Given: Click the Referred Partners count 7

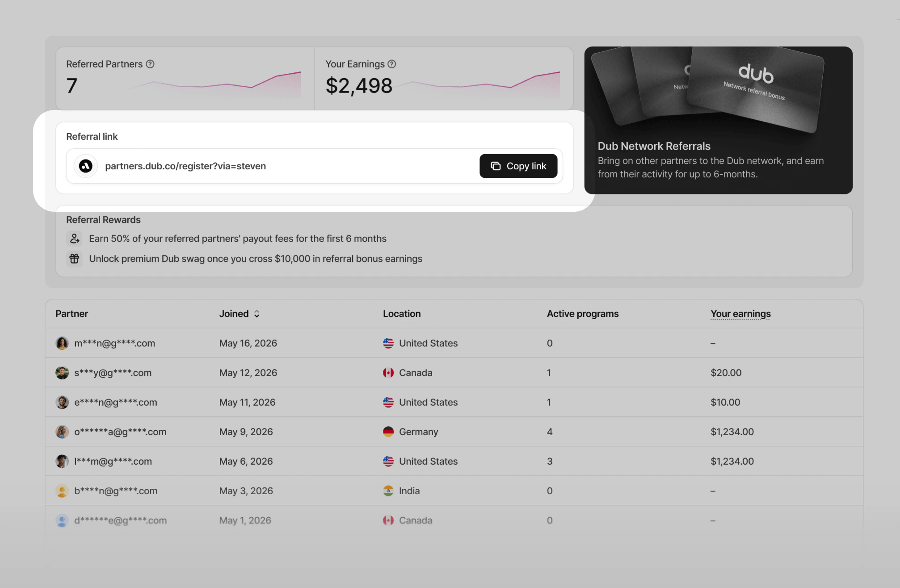Looking at the screenshot, I should (72, 86).
